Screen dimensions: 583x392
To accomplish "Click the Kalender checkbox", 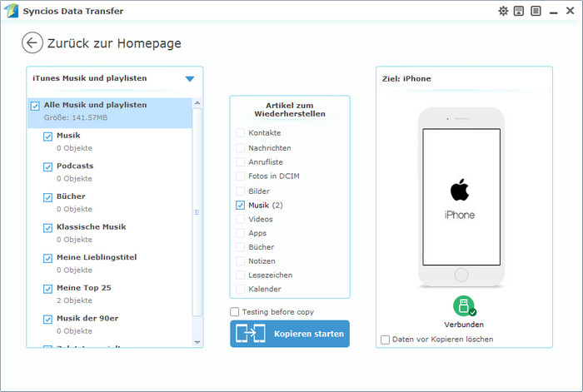I will (240, 289).
